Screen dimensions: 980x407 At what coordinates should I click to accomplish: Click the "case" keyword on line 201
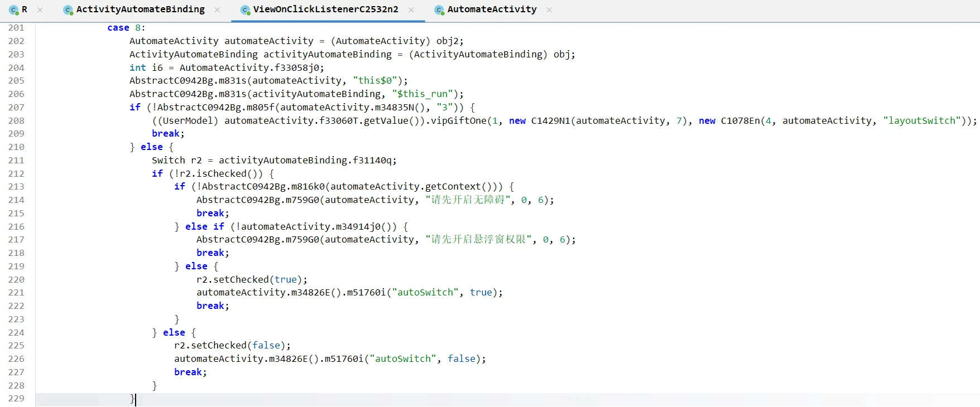tap(118, 28)
